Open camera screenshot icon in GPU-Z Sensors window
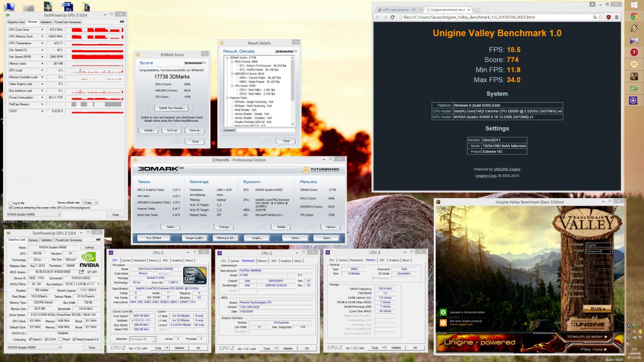 point(122,22)
